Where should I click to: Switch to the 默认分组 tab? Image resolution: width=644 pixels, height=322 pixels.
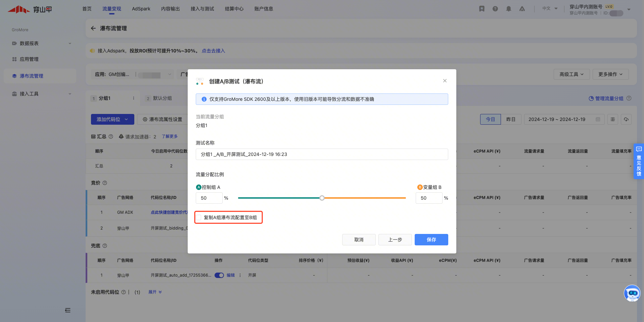(162, 98)
